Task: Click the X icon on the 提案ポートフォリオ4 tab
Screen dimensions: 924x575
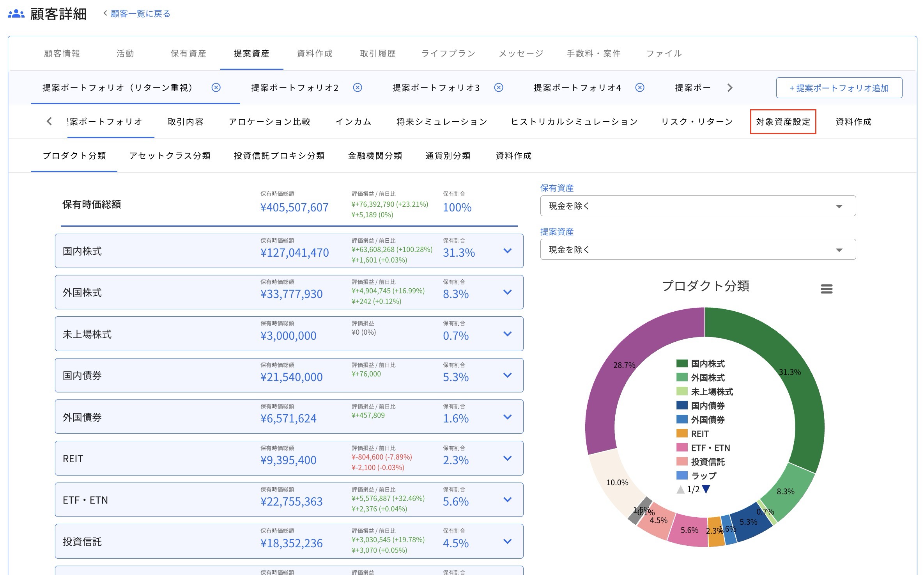Action: (x=640, y=88)
